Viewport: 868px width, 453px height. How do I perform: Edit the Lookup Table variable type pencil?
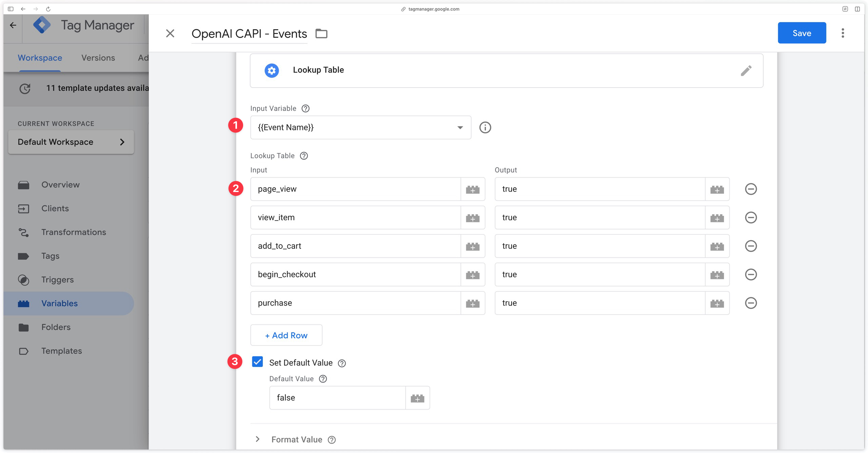746,70
